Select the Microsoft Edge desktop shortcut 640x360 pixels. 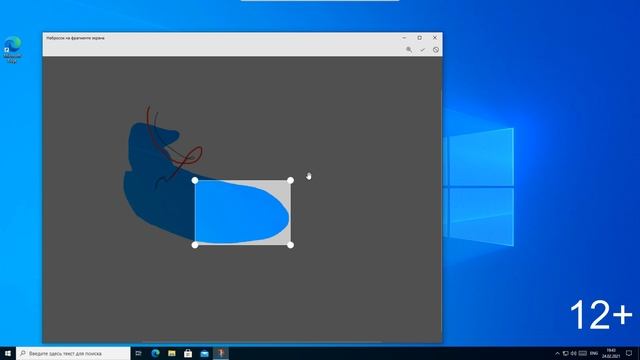click(x=12, y=50)
